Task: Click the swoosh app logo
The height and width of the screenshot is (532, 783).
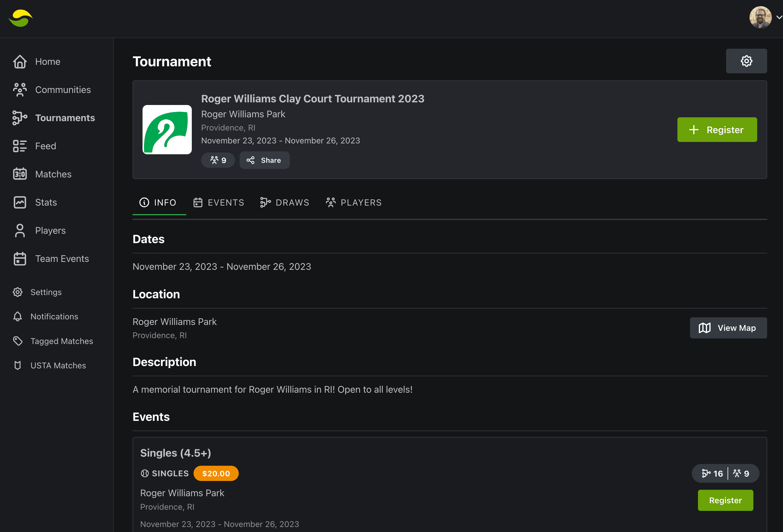Action: tap(21, 18)
